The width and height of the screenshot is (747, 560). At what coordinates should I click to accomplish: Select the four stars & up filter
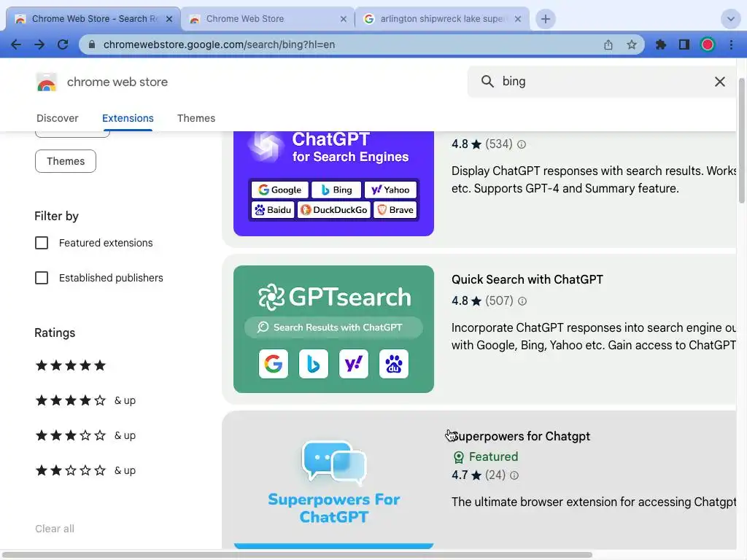pyautogui.click(x=86, y=400)
